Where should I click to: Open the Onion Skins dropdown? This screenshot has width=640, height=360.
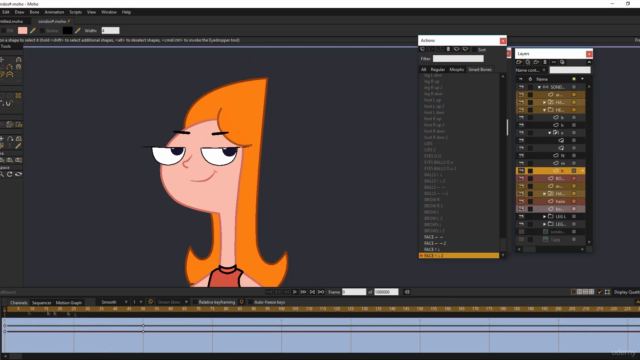point(172,302)
